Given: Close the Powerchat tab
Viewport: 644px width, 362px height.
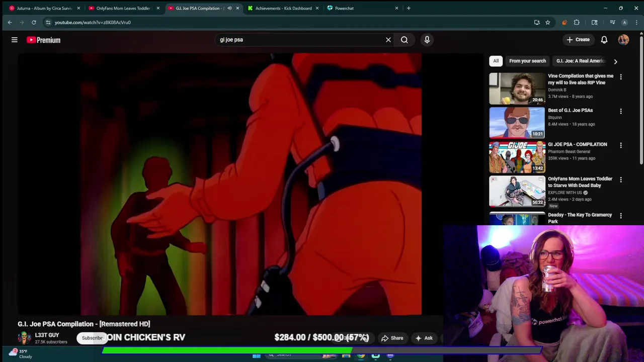Looking at the screenshot, I should coord(396,8).
